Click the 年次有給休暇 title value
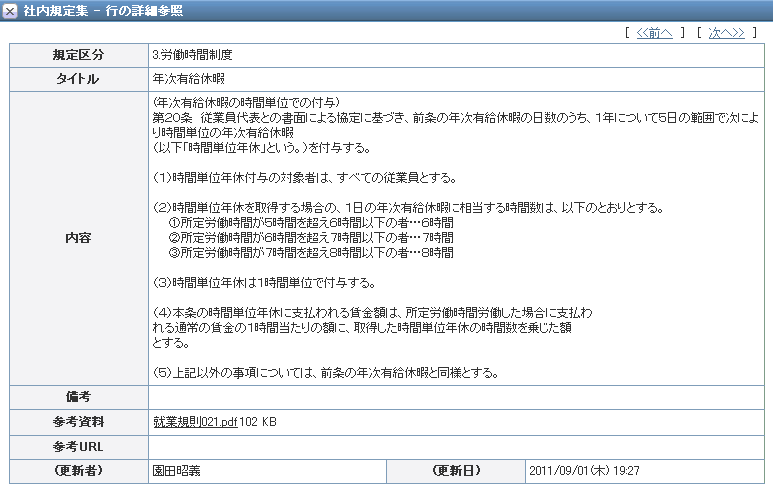 pos(186,78)
